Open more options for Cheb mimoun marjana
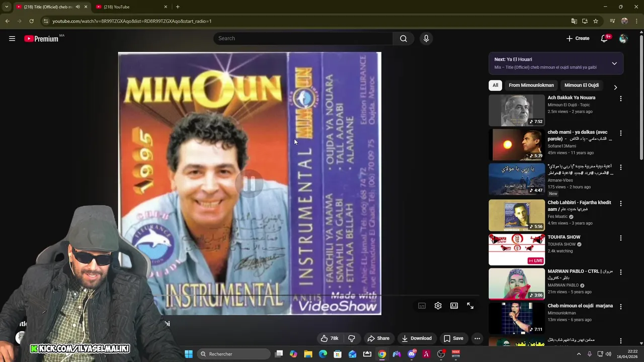Viewport: 644px width, 362px height. pyautogui.click(x=621, y=307)
